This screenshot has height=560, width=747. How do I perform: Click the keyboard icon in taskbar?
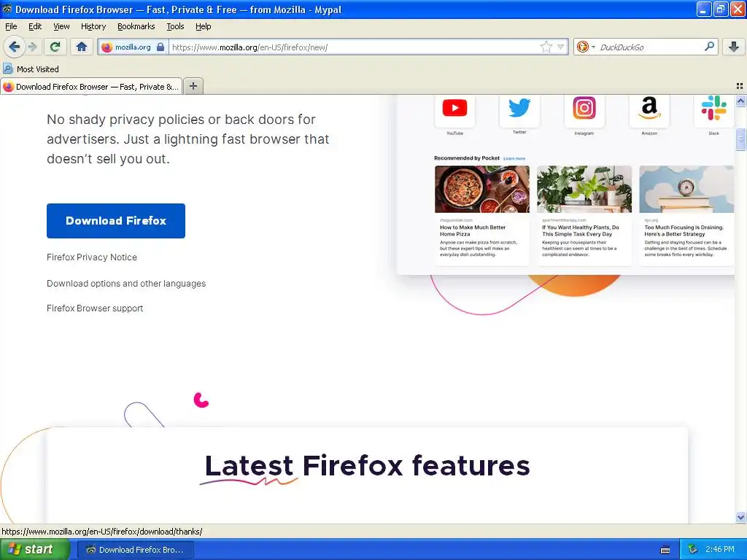tap(665, 550)
